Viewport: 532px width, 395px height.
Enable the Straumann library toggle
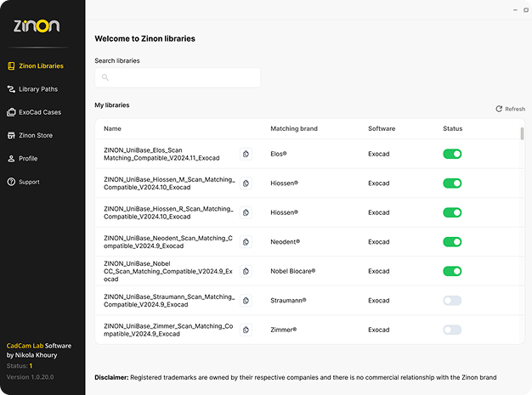pos(452,301)
